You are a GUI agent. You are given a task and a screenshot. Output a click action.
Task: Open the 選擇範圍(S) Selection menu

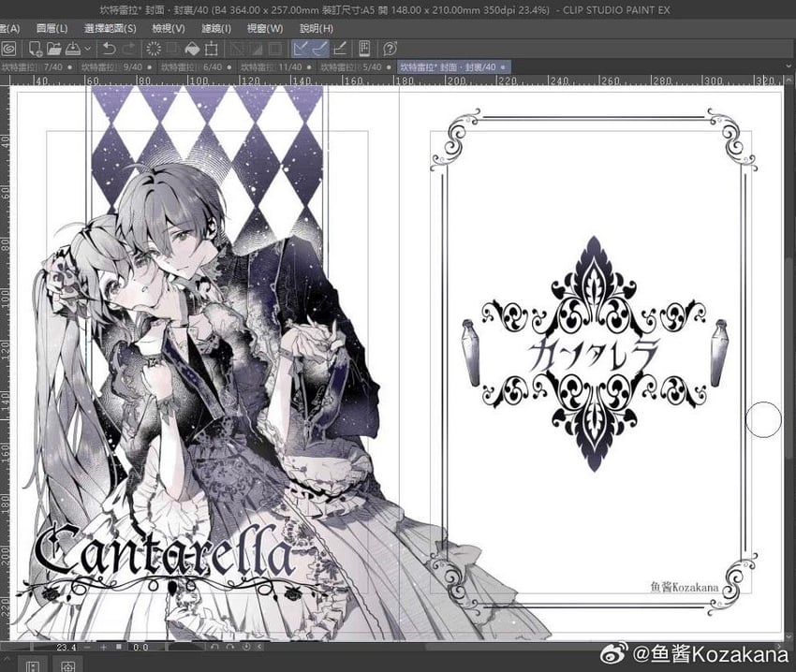tap(111, 28)
